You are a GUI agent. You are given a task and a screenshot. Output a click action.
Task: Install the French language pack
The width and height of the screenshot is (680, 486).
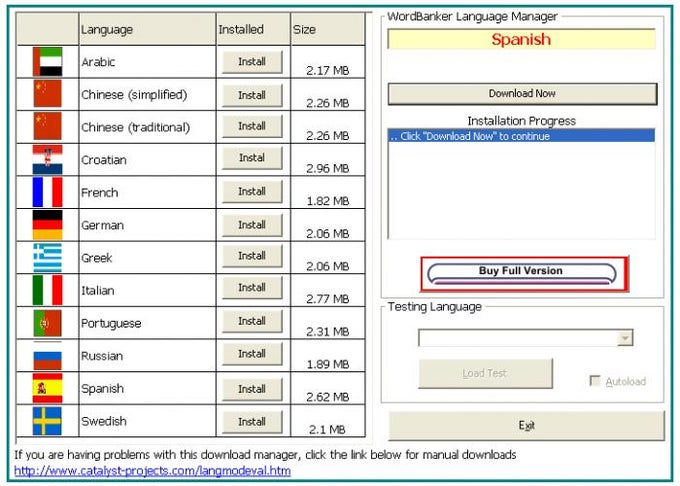(x=252, y=192)
